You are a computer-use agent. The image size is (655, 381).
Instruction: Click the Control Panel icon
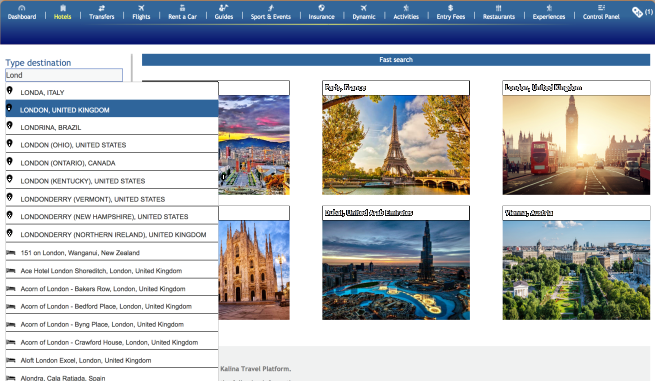point(601,8)
